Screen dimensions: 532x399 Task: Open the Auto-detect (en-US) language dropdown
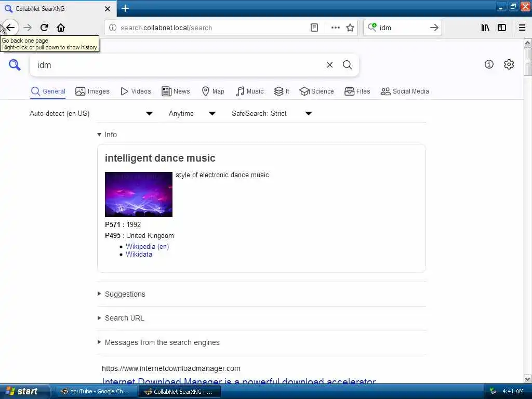point(91,113)
